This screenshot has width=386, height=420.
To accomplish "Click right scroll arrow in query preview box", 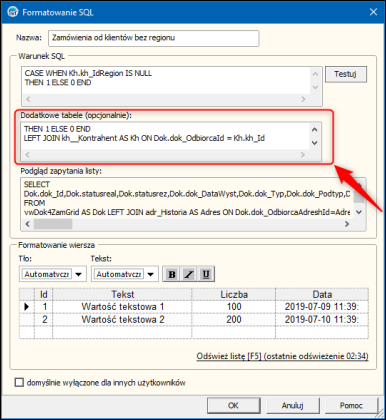I will click(x=347, y=224).
